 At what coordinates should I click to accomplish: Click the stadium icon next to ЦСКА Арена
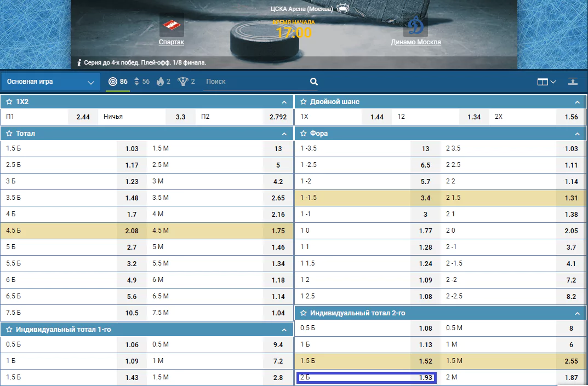coord(342,8)
